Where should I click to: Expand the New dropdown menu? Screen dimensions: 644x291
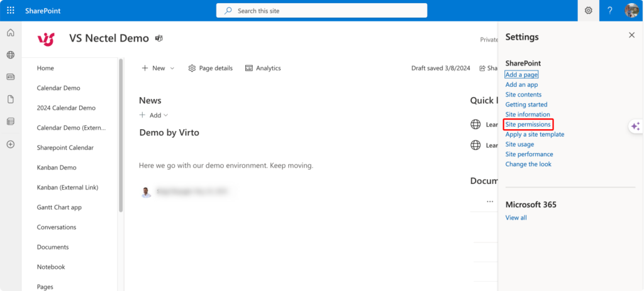tap(158, 68)
